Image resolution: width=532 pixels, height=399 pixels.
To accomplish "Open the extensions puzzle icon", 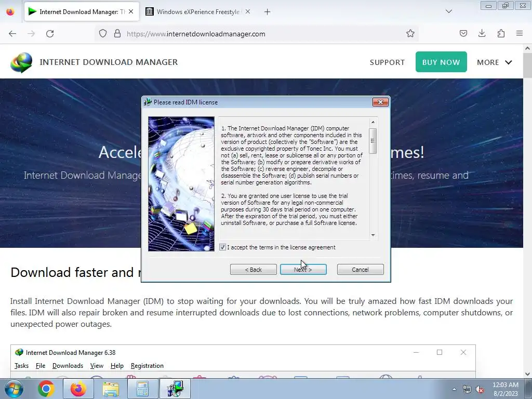I will (x=501, y=33).
